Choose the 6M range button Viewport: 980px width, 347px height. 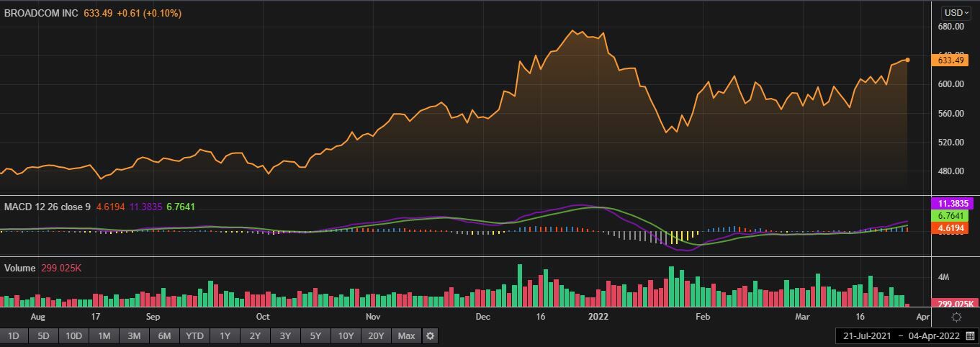click(164, 335)
